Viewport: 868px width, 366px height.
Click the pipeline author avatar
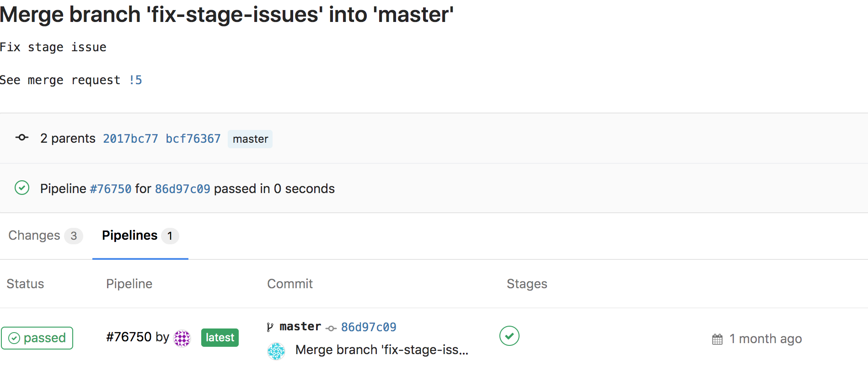pos(182,338)
